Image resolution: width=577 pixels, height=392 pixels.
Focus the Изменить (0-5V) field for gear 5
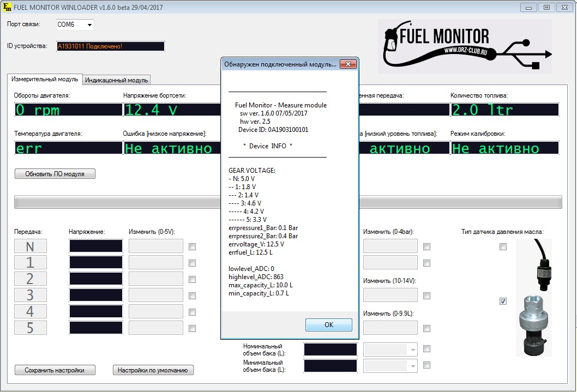(155, 328)
